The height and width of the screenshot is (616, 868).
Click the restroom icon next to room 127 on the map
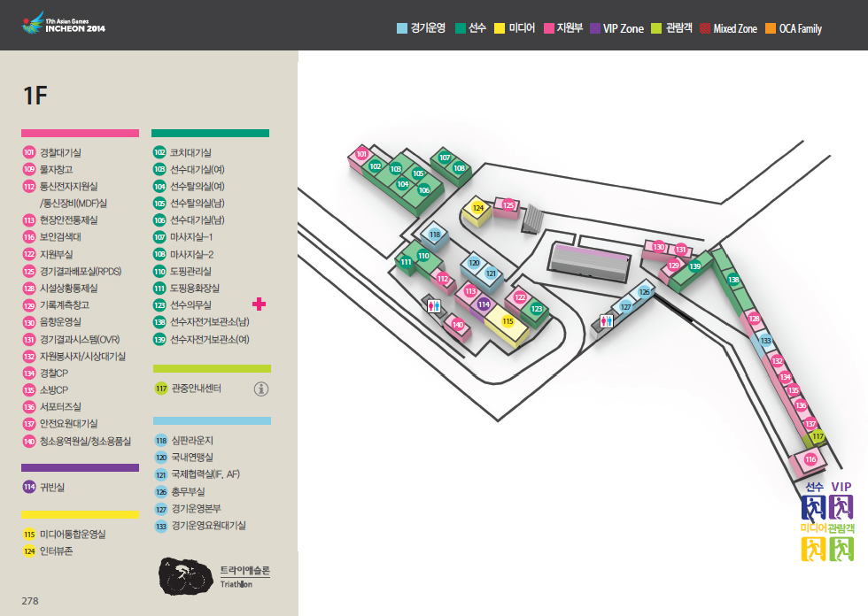pos(607,320)
